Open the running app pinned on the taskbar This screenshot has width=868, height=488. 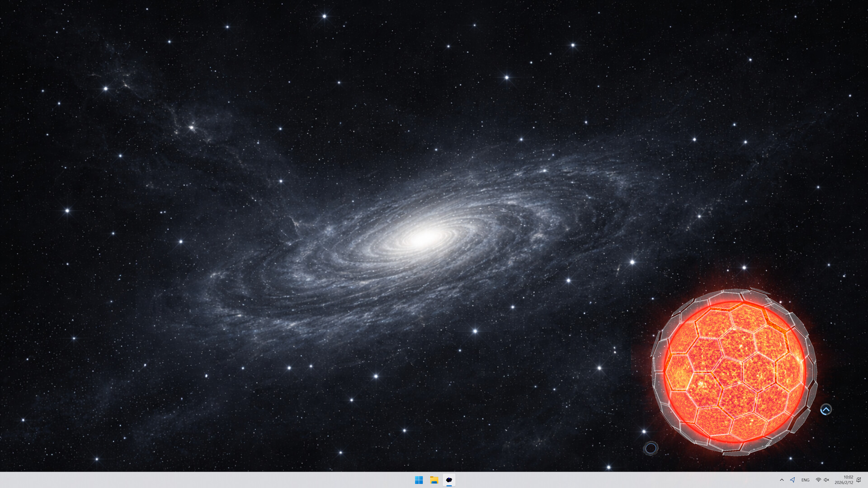449,480
